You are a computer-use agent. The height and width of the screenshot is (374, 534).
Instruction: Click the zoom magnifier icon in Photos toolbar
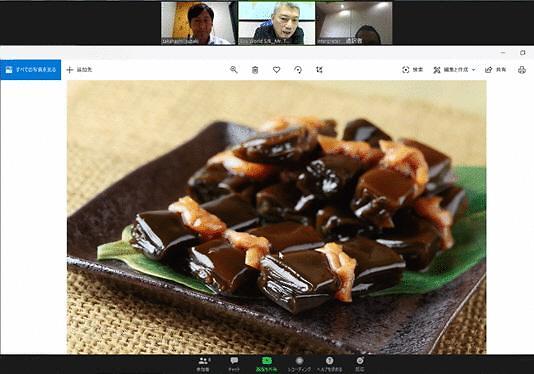tap(234, 69)
